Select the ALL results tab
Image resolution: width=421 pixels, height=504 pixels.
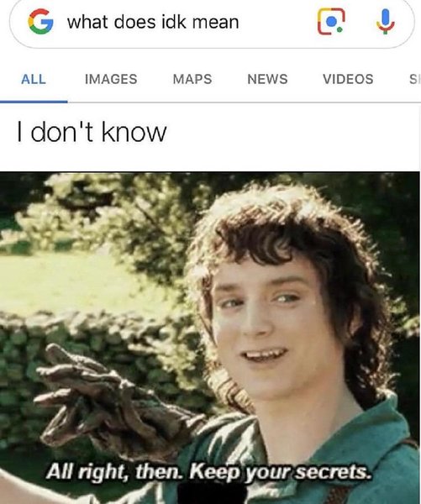coord(34,79)
